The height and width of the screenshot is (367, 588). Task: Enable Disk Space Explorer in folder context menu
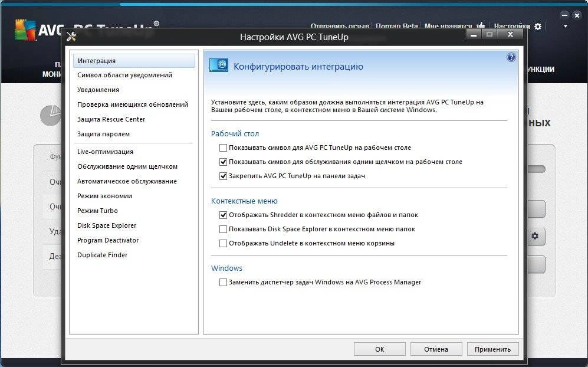223,229
